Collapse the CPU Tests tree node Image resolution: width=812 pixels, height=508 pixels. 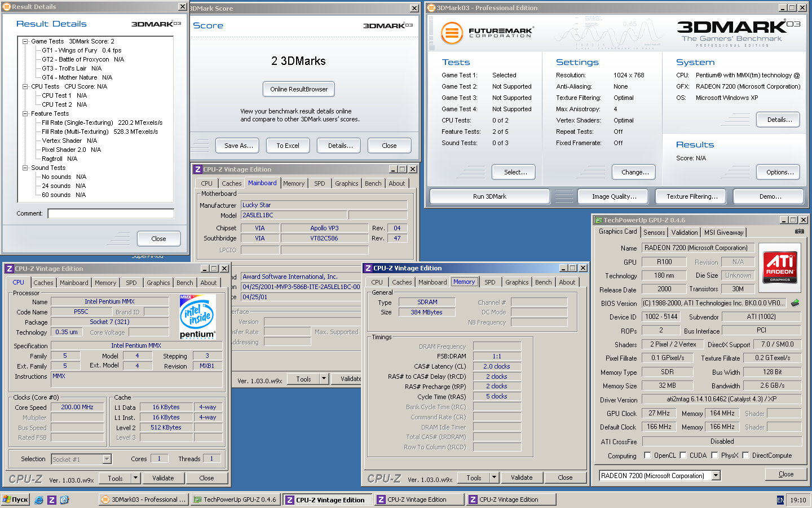coord(25,86)
